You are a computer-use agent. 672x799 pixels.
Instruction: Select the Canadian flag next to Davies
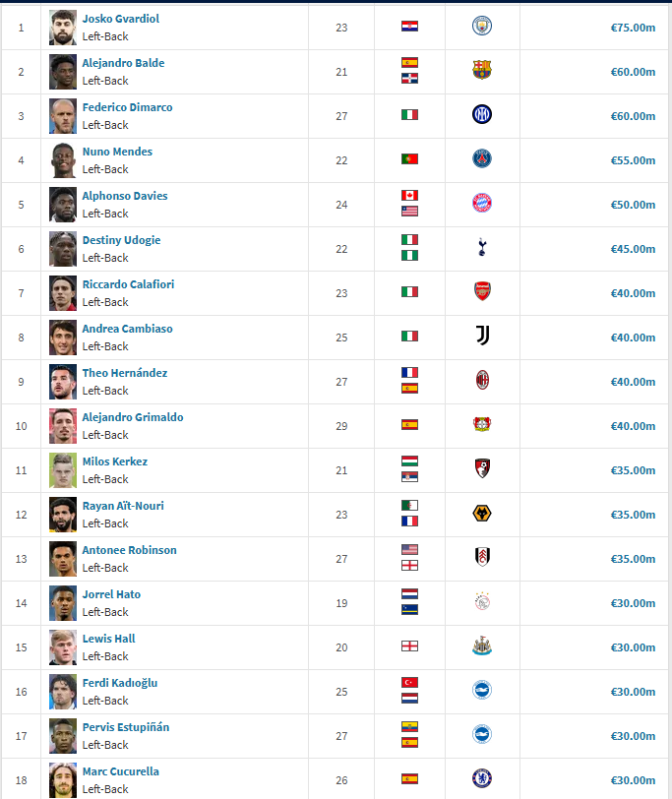[x=409, y=195]
